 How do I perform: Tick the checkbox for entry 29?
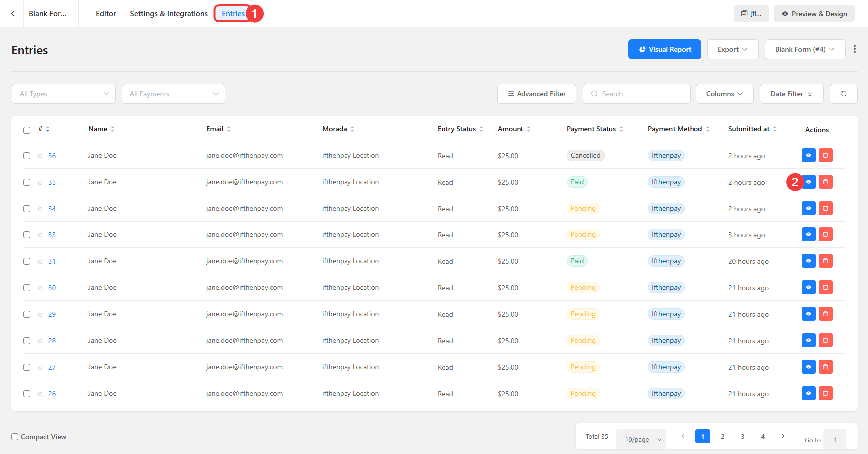27,314
